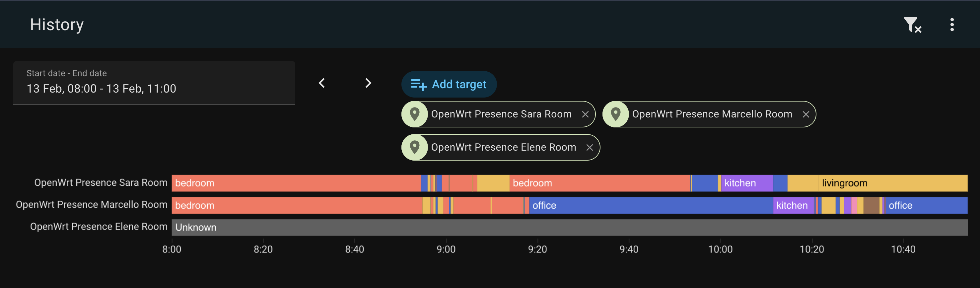Click the History page title
Image resolution: width=980 pixels, height=288 pixels.
pos(57,24)
